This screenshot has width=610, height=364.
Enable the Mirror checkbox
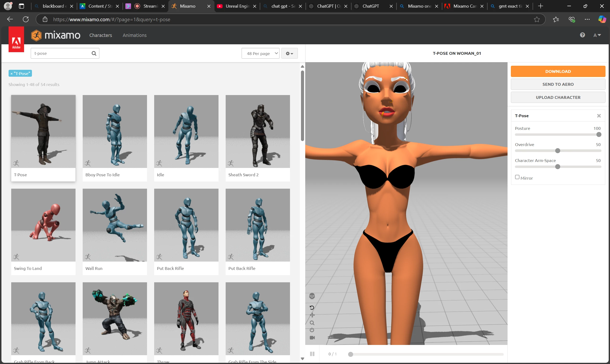(x=517, y=177)
